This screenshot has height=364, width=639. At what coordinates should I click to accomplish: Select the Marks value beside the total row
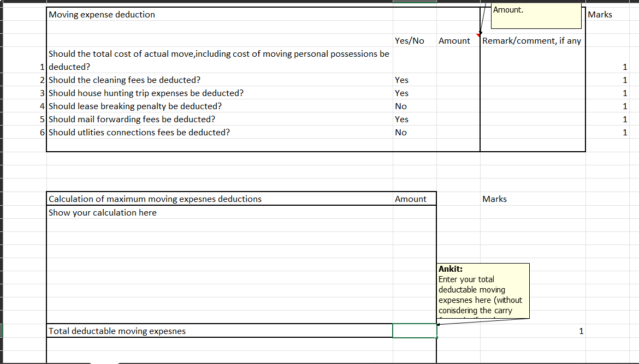[x=581, y=331]
